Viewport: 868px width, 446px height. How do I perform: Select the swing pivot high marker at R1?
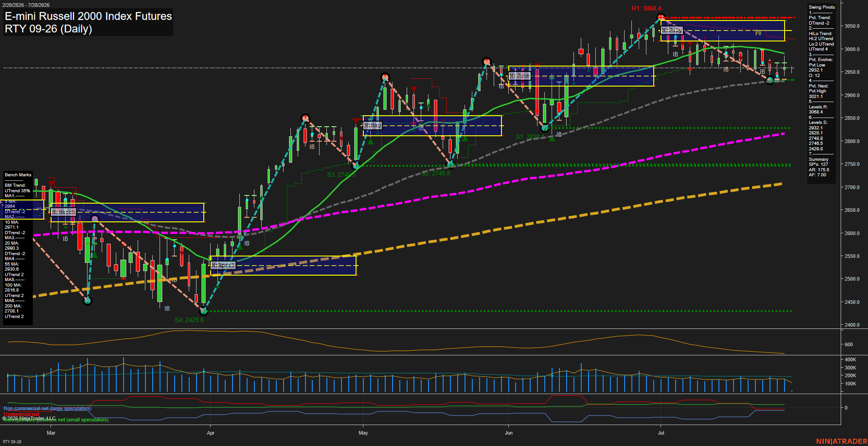pos(661,18)
